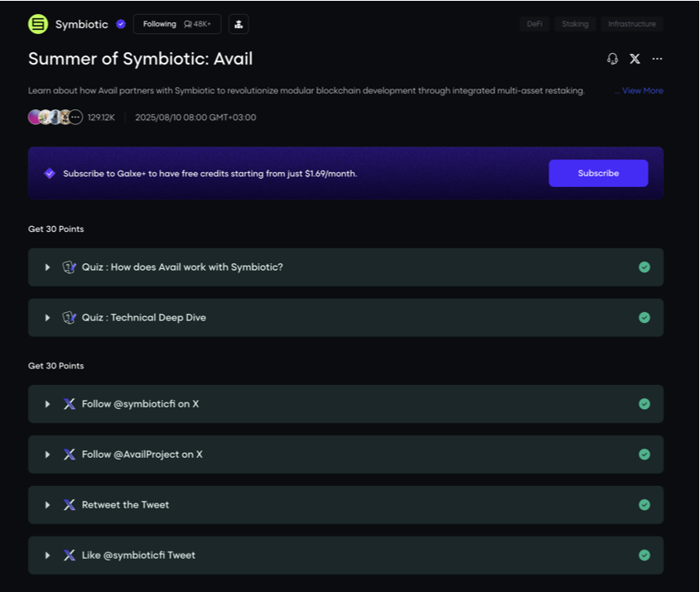Open the three-dot more options menu
Screen dimensions: 700x592
pos(657,59)
